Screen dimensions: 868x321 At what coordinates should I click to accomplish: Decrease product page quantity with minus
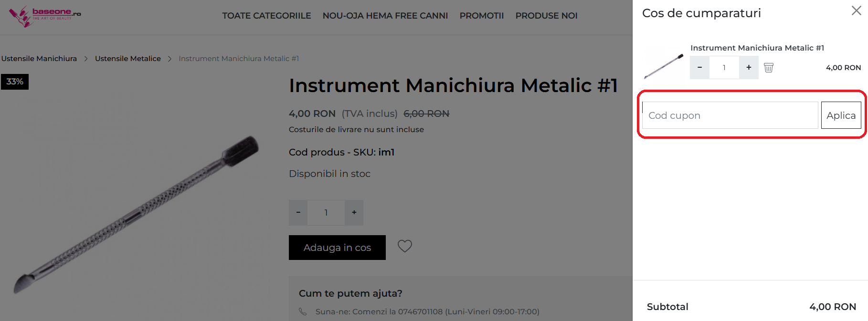tap(298, 213)
